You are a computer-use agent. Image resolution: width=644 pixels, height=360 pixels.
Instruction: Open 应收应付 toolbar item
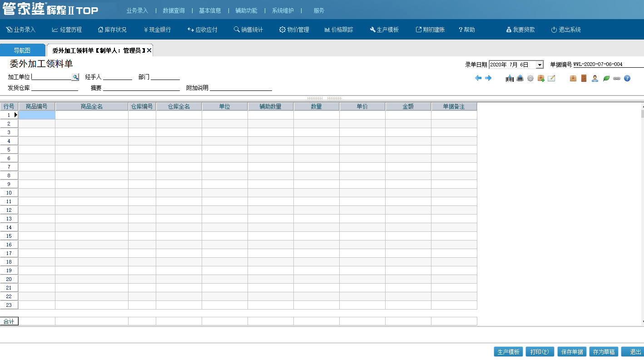[x=203, y=30]
